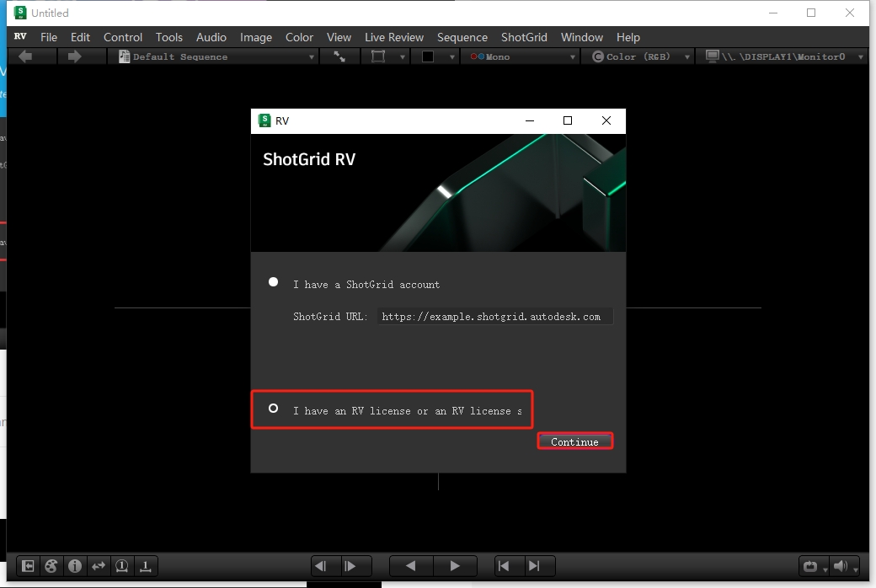The image size is (876, 588).
Task: Click the black background color swatch
Action: click(x=428, y=56)
